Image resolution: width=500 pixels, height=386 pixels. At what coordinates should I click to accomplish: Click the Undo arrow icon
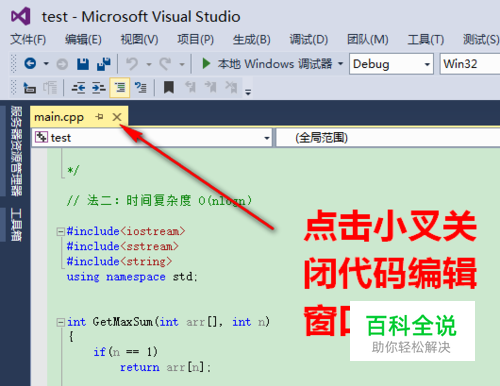point(132,64)
